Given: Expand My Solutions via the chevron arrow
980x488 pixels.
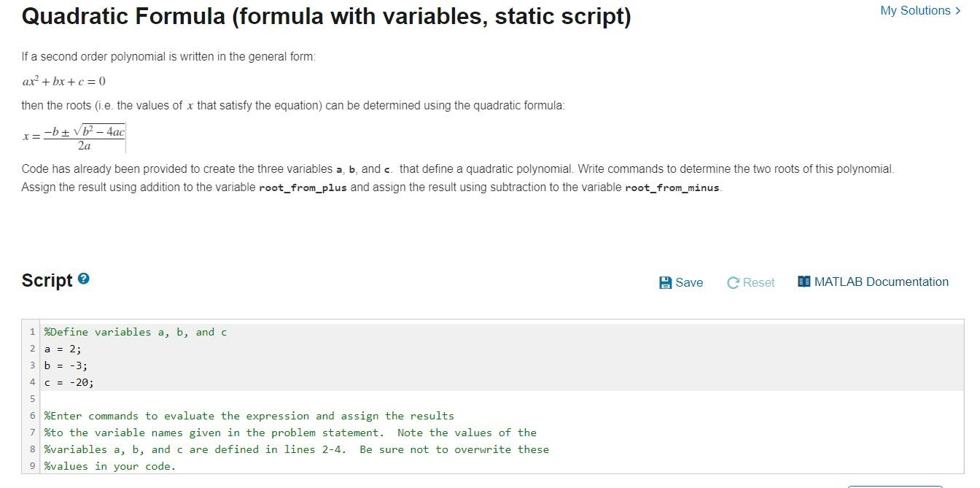Looking at the screenshot, I should click(x=959, y=10).
